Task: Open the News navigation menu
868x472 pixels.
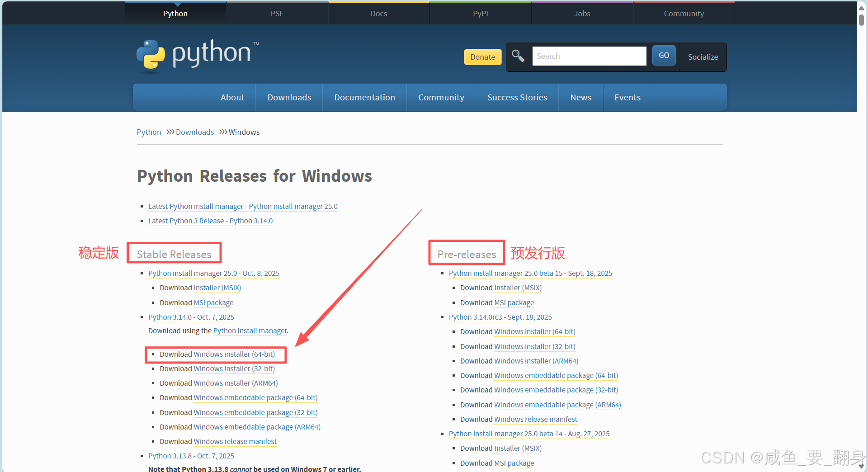Action: point(581,97)
